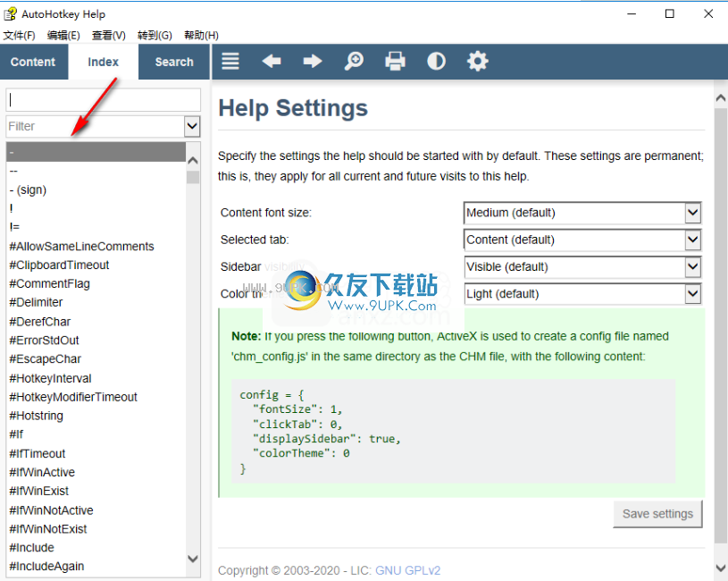This screenshot has width=728, height=581.
Task: Click the index list scroll down arrow
Action: point(193,559)
